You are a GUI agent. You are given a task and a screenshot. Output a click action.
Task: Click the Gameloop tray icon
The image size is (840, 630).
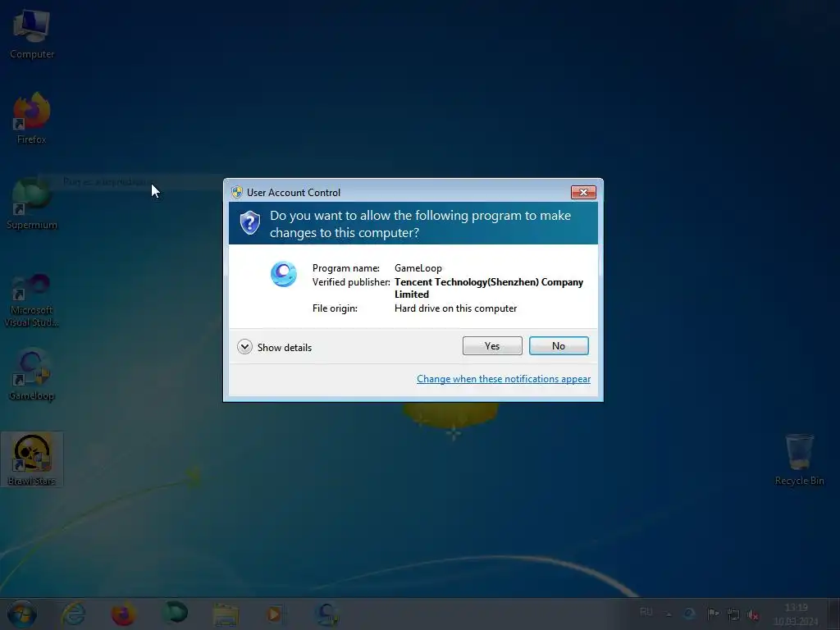689,614
